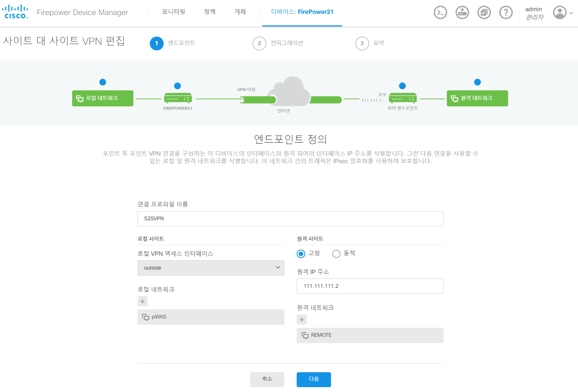Image resolution: width=578 pixels, height=392 pixels.
Task: Click the 원격 IP 주소 field
Action: point(370,286)
